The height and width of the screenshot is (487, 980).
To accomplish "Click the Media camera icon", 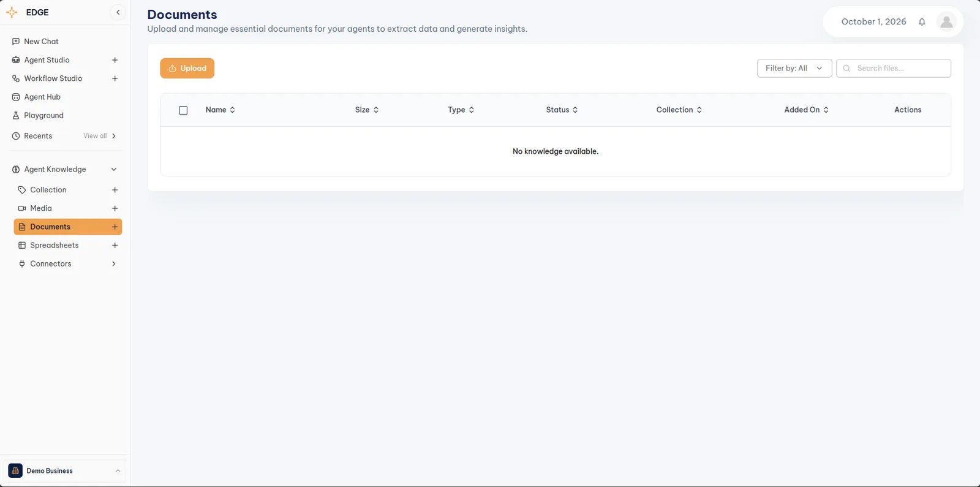I will click(x=22, y=208).
